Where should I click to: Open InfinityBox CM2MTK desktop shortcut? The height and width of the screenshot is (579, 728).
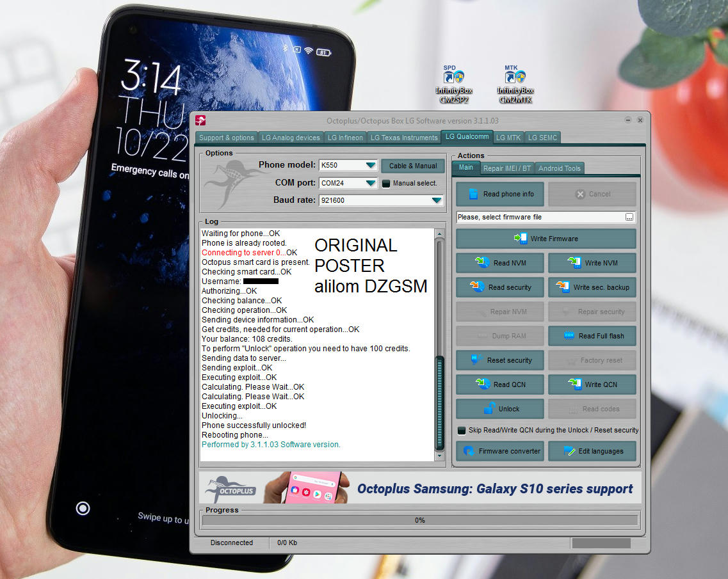(515, 84)
